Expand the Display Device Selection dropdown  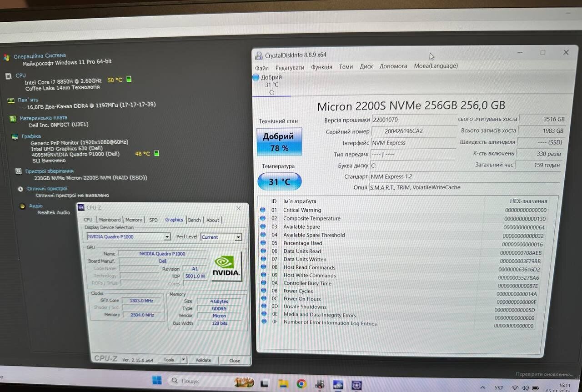(x=167, y=237)
